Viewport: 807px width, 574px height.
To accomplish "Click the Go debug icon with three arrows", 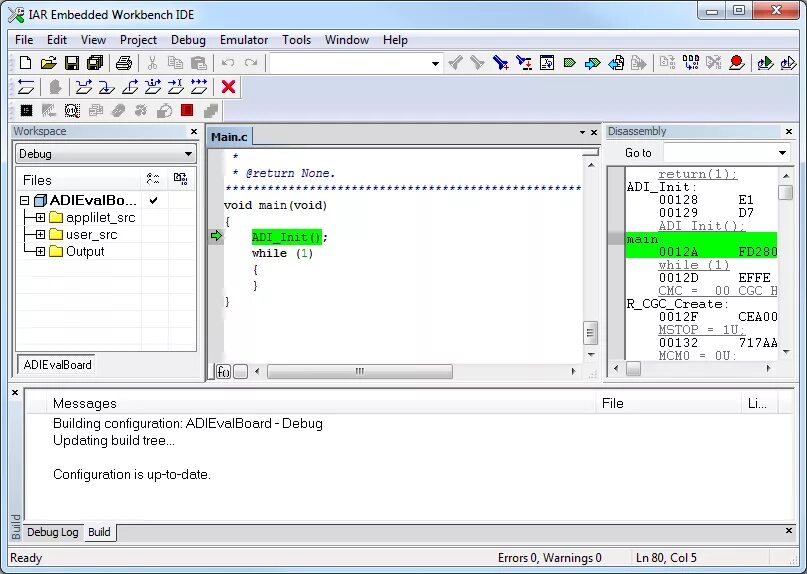I will [x=199, y=86].
